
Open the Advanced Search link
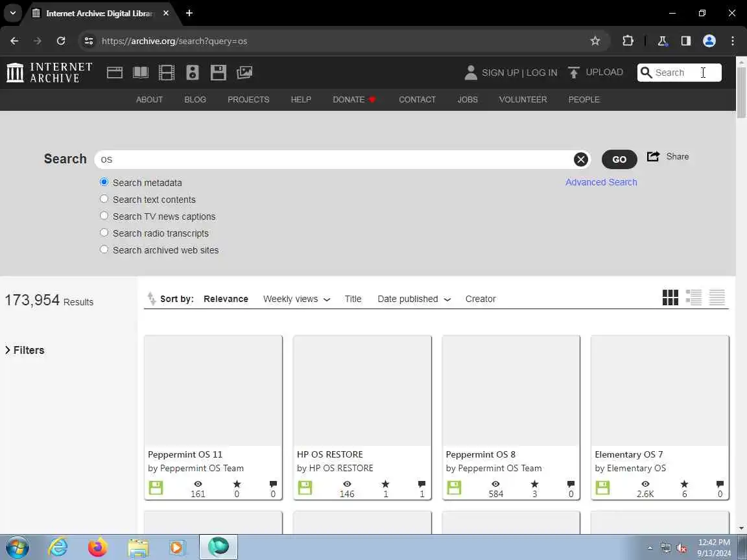(x=601, y=182)
